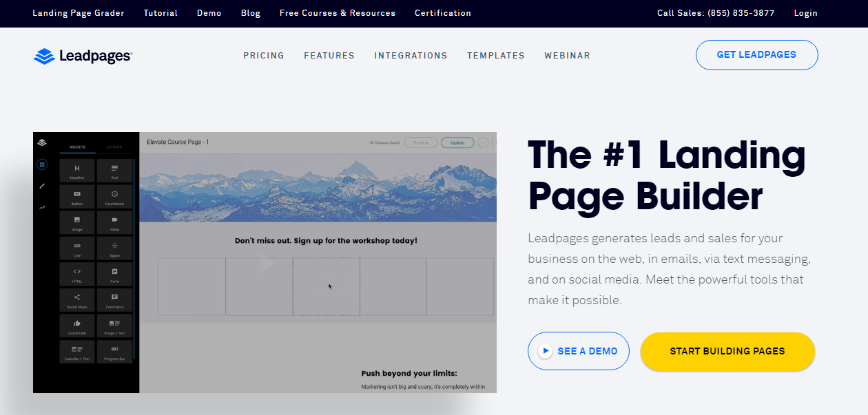This screenshot has height=415, width=868.
Task: Select the widgets grid icon in builder sidebar
Action: 42,164
